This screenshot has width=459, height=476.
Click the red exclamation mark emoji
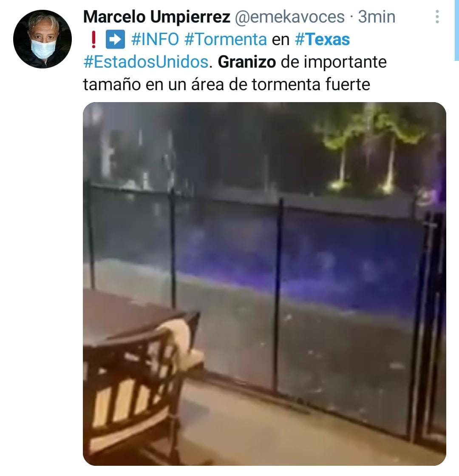click(93, 40)
